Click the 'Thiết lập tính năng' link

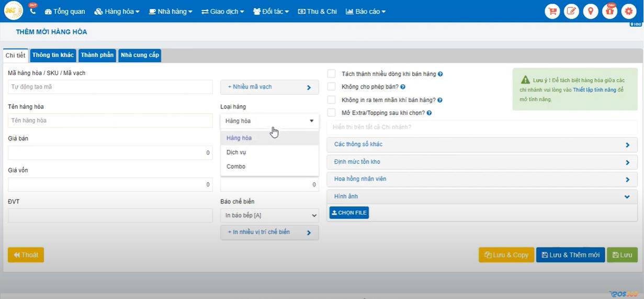[594, 90]
